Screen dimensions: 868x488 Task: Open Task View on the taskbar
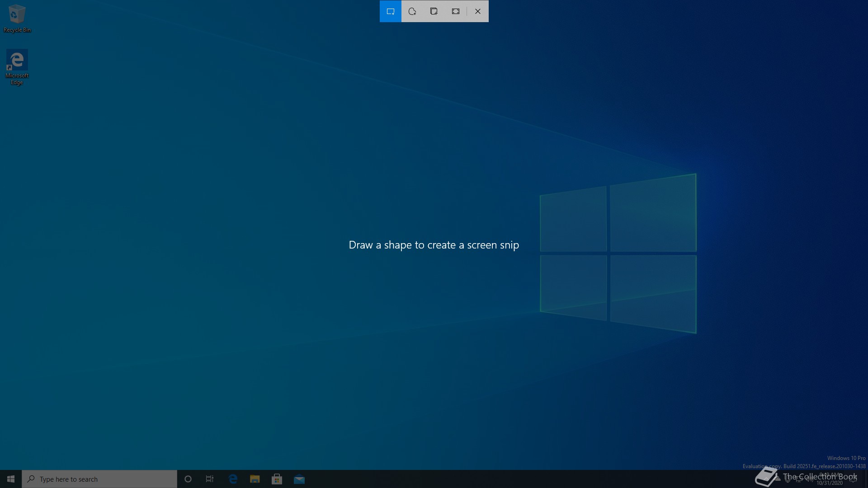coord(210,479)
